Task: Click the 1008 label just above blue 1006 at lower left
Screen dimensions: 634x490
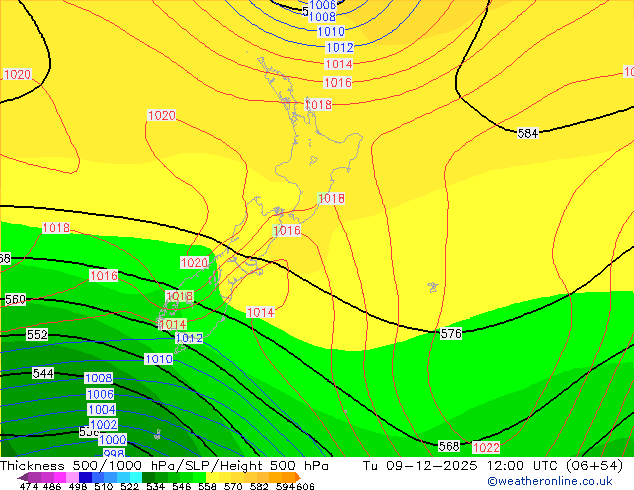Action: (x=98, y=378)
